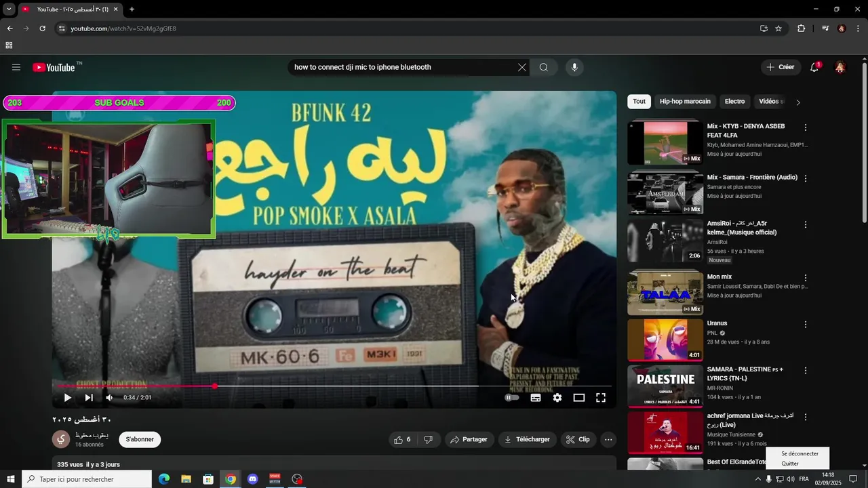Bookmark this page with the star
The height and width of the screenshot is (488, 868).
(778, 28)
